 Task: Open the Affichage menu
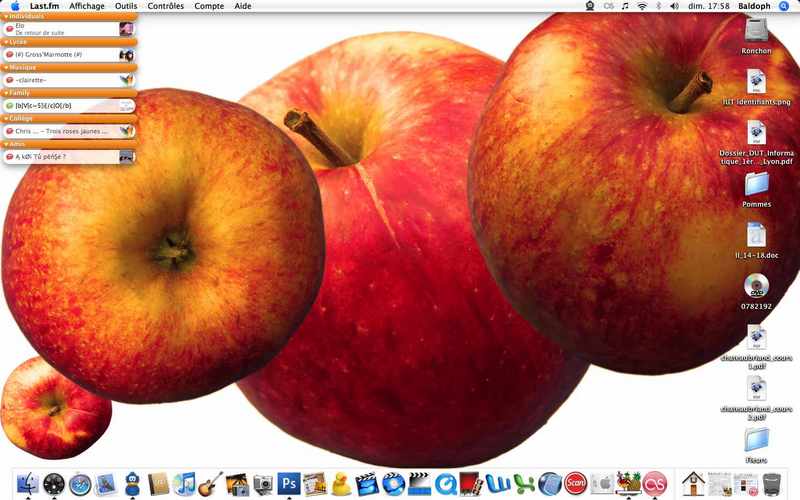(x=87, y=6)
